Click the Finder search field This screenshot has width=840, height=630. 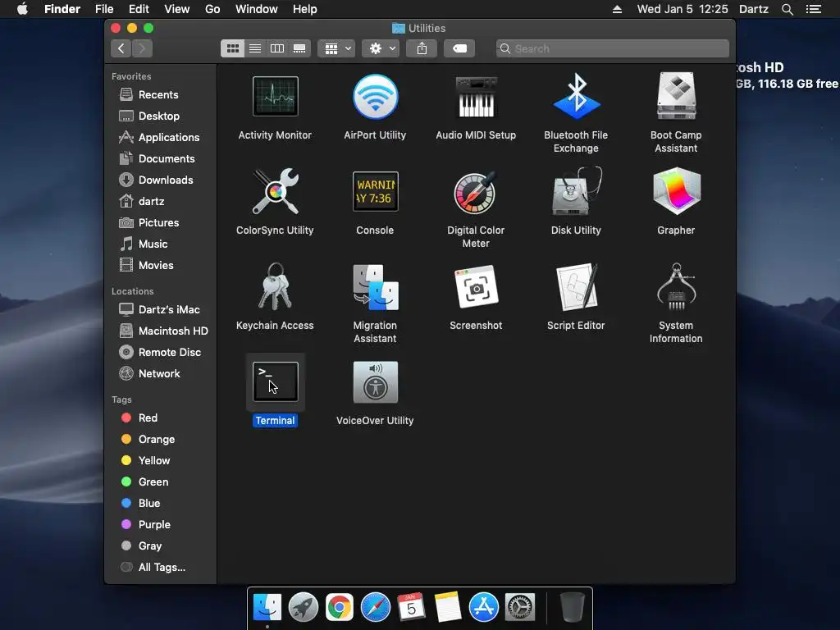[612, 48]
